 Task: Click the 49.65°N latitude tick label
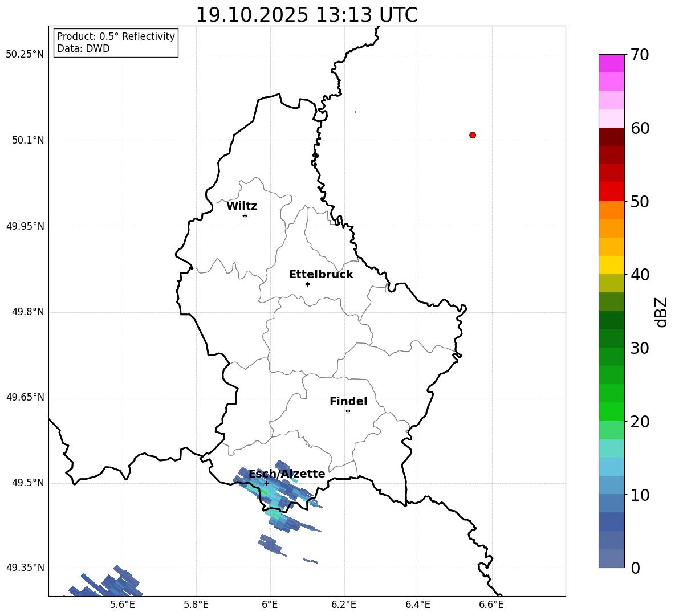(25, 397)
